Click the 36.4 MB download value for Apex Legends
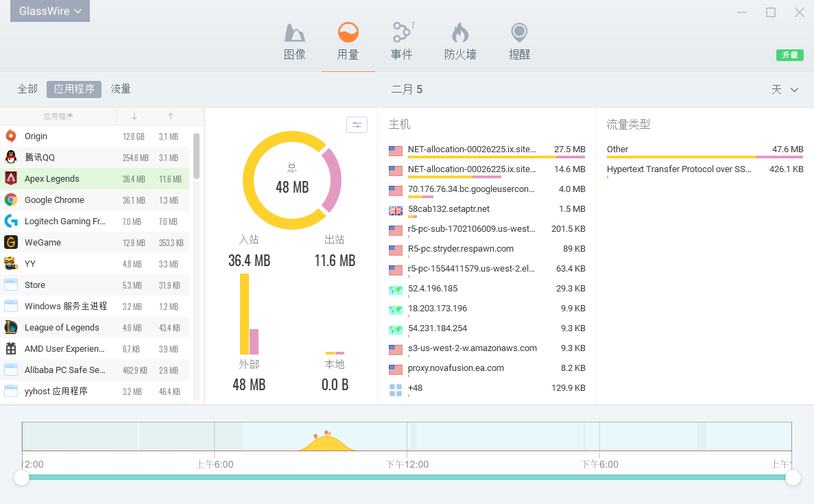The width and height of the screenshot is (814, 504). 134,179
